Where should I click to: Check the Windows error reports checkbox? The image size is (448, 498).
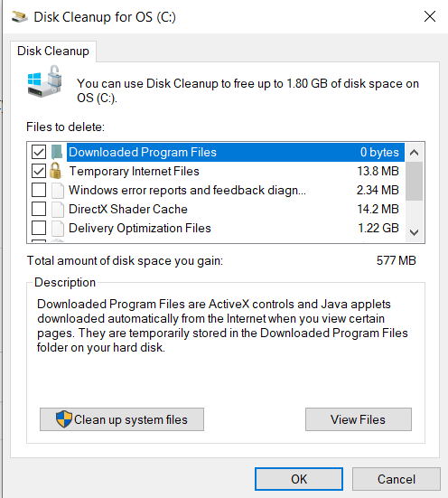[x=39, y=190]
